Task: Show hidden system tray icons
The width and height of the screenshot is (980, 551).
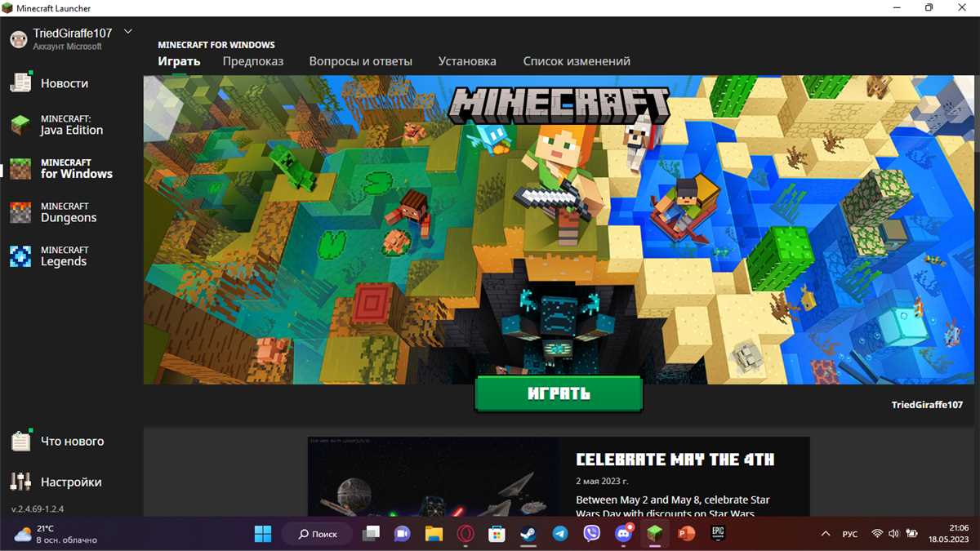Action: point(826,534)
